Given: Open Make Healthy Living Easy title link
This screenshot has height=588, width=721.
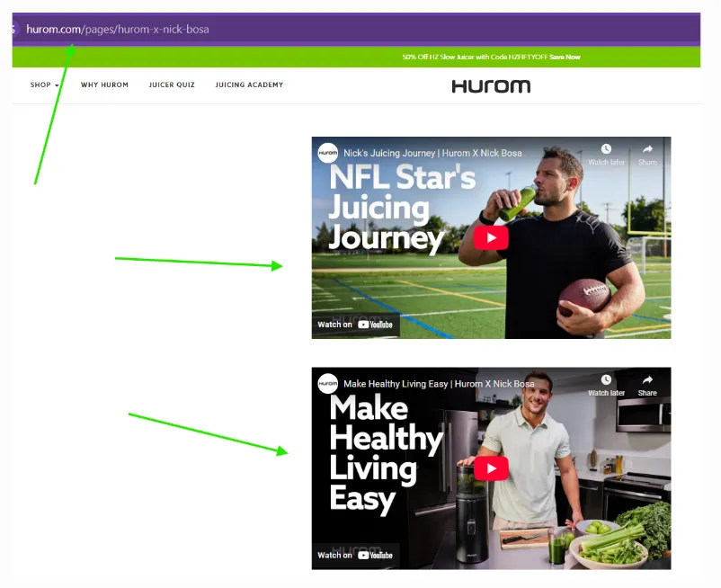Looking at the screenshot, I should (x=439, y=384).
